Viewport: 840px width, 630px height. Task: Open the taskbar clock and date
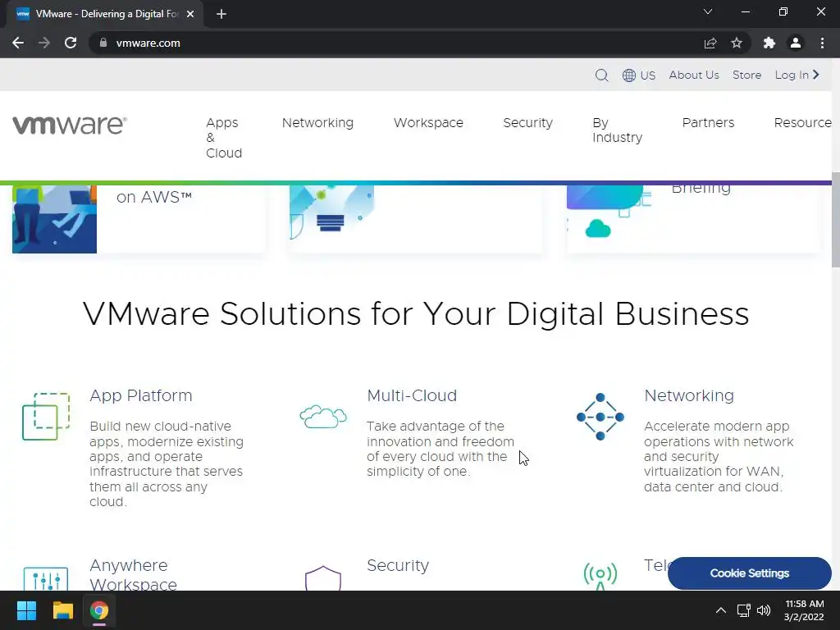click(804, 610)
